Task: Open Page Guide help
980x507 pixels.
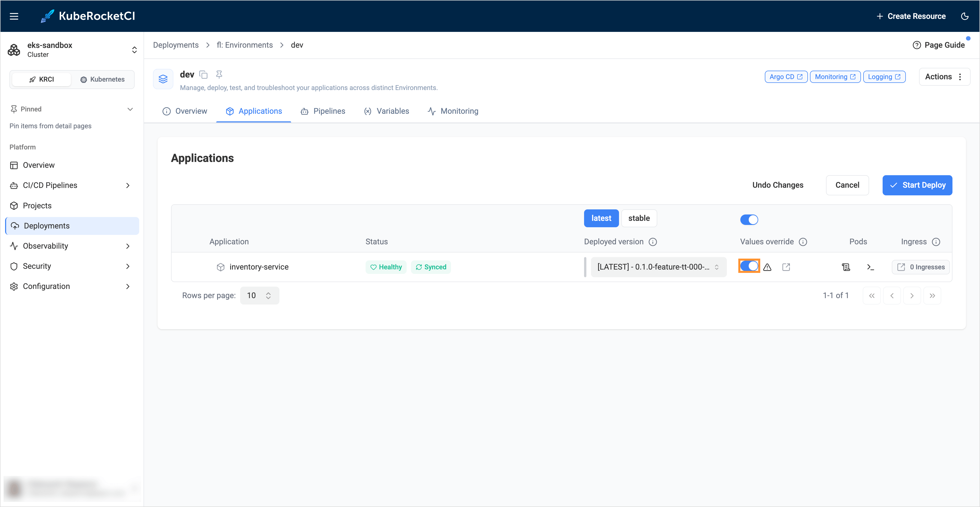Action: [x=938, y=45]
